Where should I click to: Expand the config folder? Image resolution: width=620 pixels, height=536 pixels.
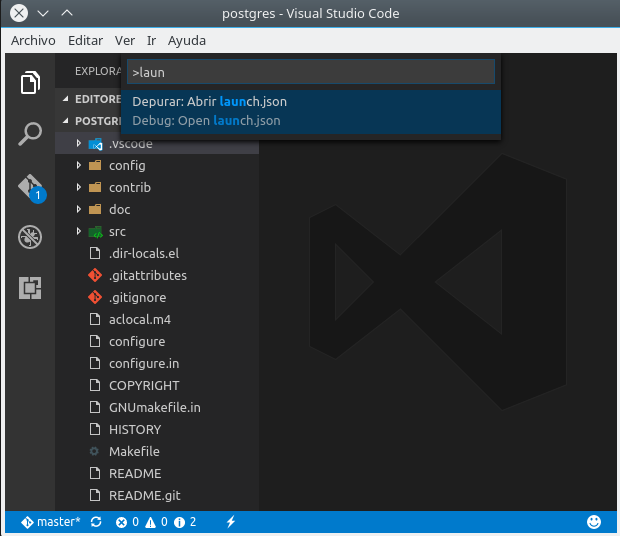tap(127, 166)
